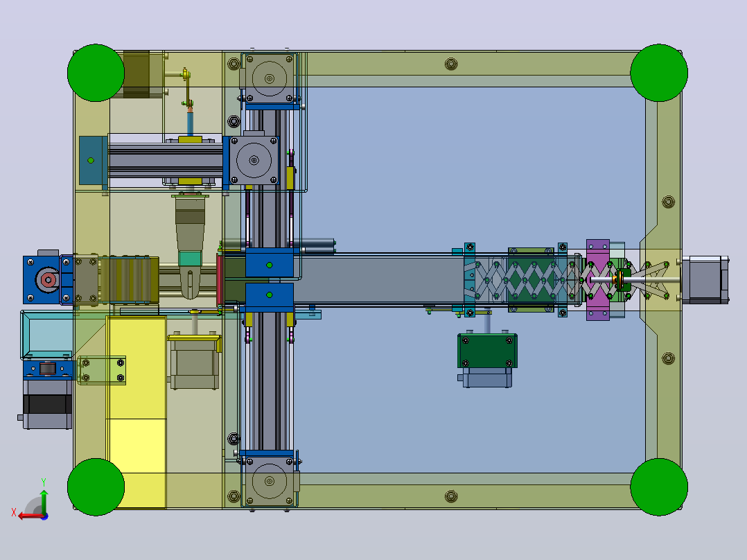Select the teal end block of the horizontal rail
747x560 pixels.
click(92, 161)
